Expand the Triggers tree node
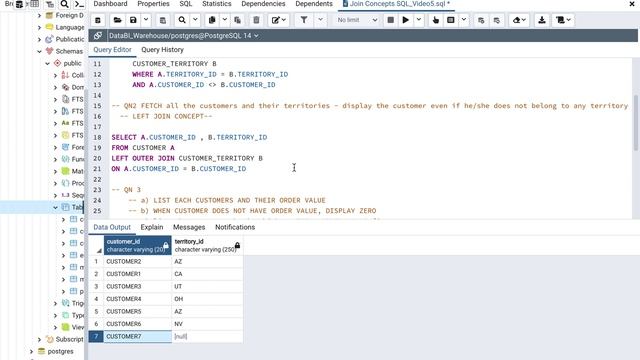 [x=55, y=303]
